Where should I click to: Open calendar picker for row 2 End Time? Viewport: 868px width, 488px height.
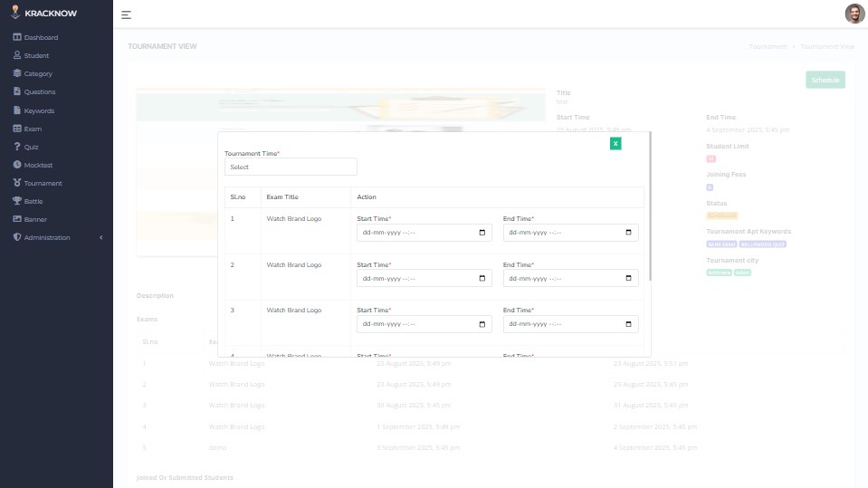point(629,278)
